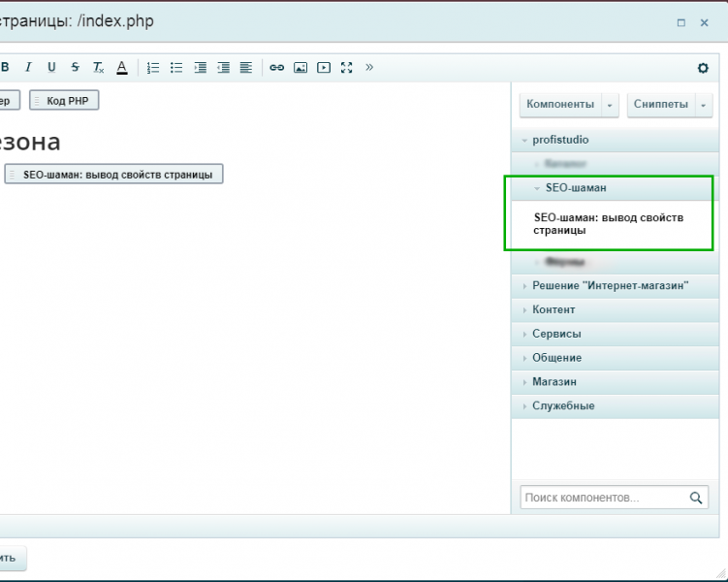Open the Компоненты dropdown arrow
728x582 pixels.
(x=610, y=105)
